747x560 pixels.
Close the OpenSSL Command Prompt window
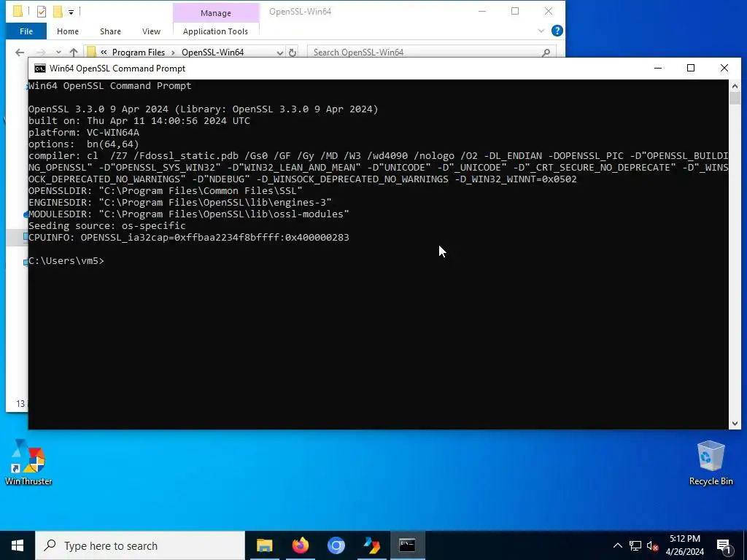[x=724, y=69]
